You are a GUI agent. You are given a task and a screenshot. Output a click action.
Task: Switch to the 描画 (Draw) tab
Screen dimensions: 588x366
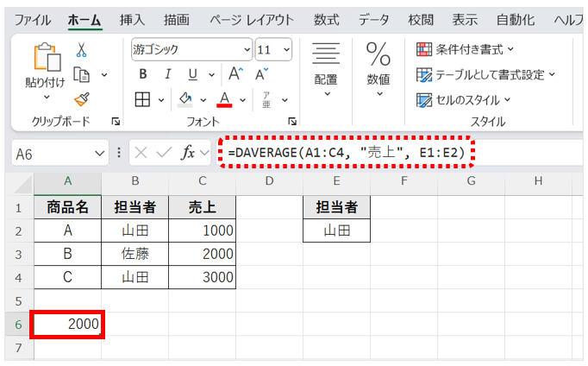click(176, 20)
